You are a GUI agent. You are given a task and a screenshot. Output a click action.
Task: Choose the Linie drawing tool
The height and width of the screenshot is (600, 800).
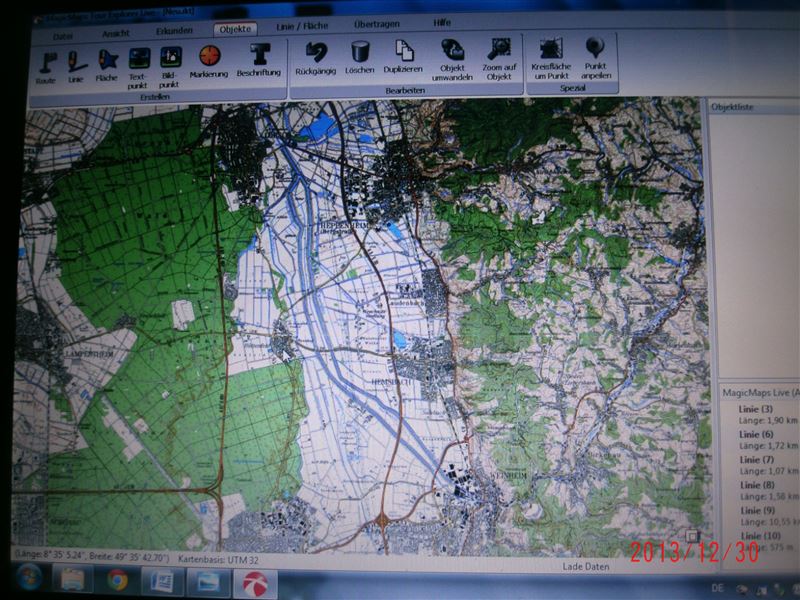tap(76, 64)
